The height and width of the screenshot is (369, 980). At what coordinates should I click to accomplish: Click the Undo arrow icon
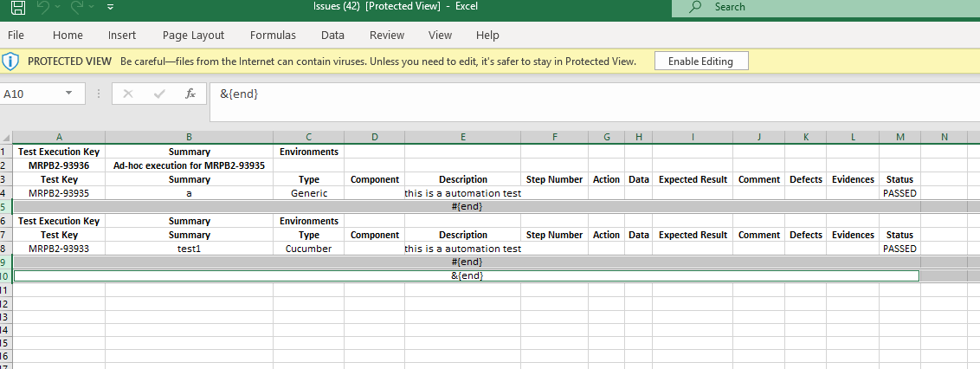[42, 7]
